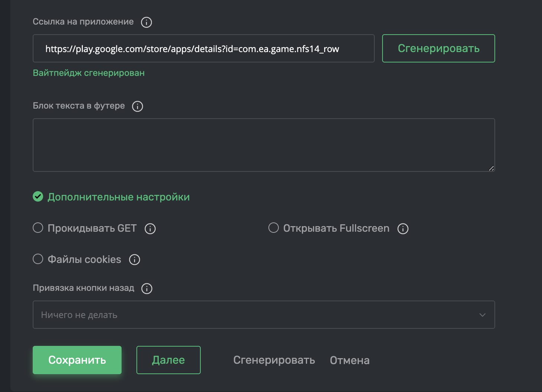This screenshot has width=542, height=392.
Task: Click Дополнительные настройки label
Action: (x=119, y=197)
